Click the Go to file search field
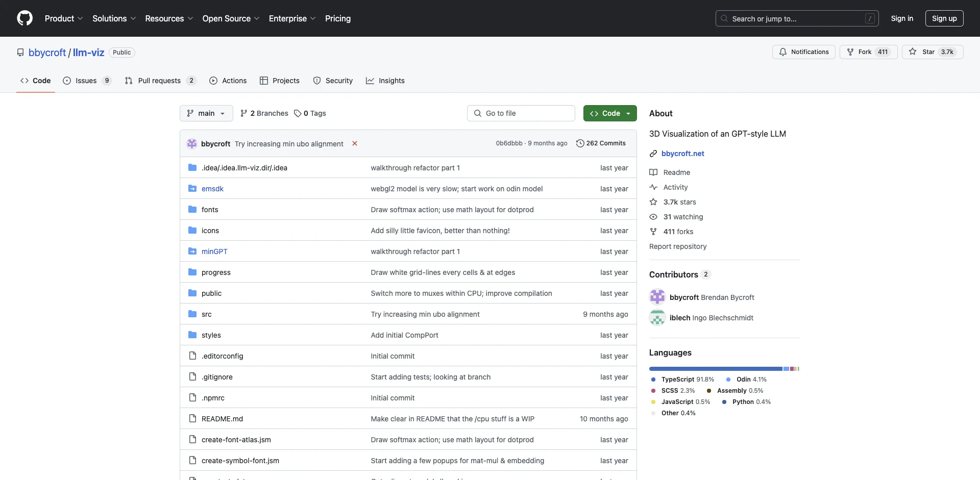The width and height of the screenshot is (980, 480). (x=521, y=113)
